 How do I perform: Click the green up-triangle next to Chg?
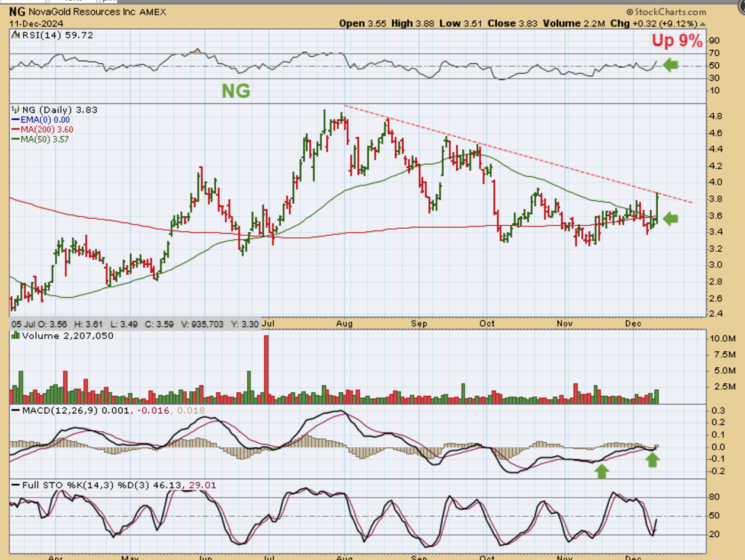pyautogui.click(x=704, y=24)
